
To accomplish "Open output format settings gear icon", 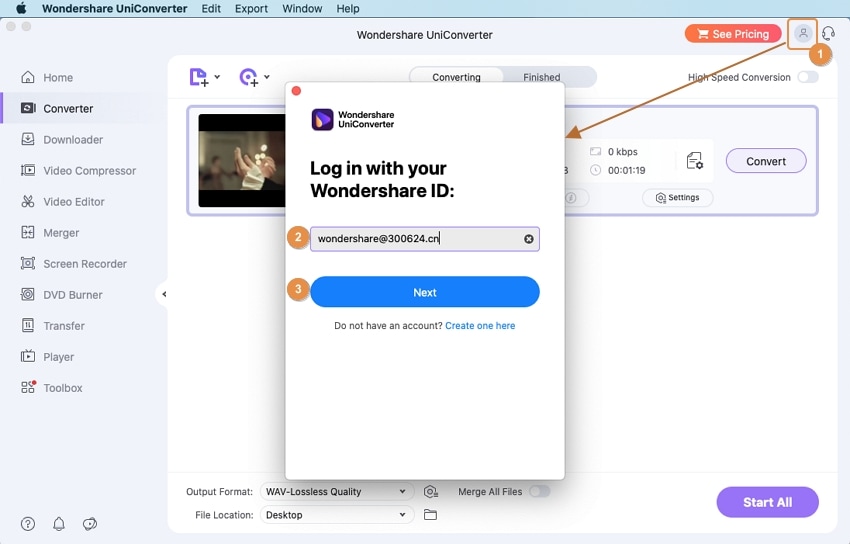I will 430,491.
